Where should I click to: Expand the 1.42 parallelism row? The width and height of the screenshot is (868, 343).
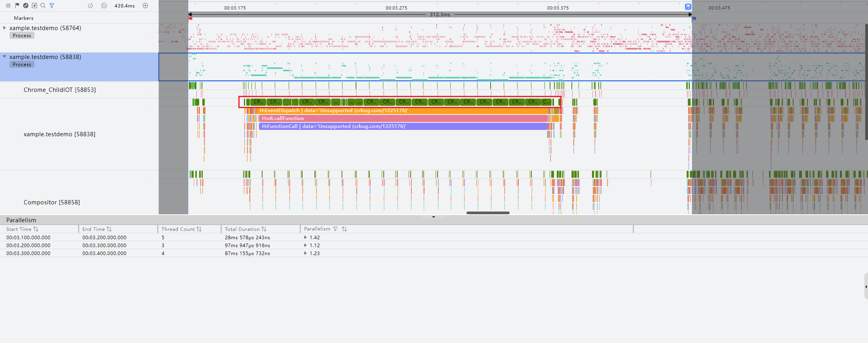305,237
